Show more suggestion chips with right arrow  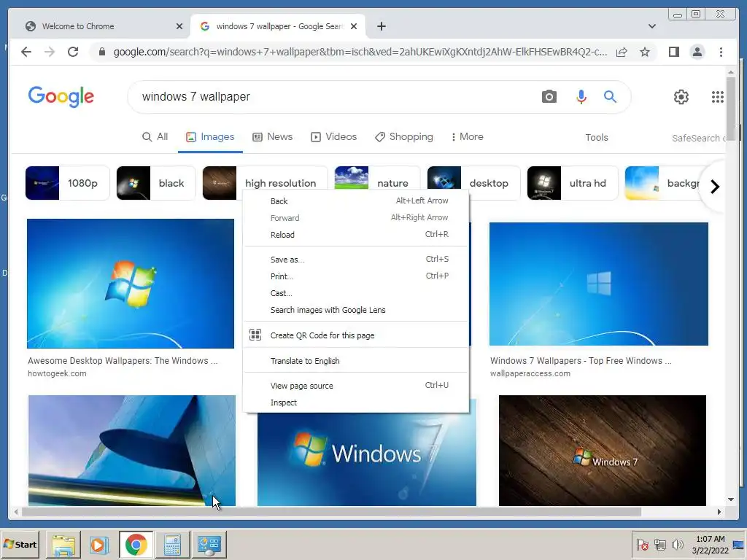point(715,187)
